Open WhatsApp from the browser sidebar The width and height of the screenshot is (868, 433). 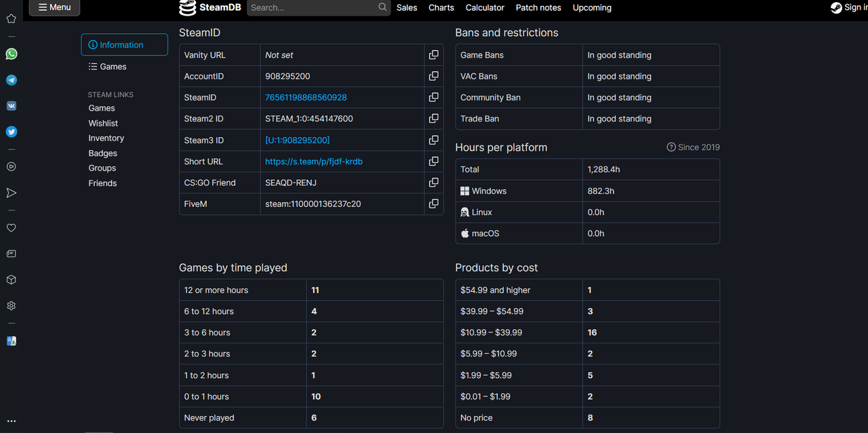pyautogui.click(x=12, y=54)
